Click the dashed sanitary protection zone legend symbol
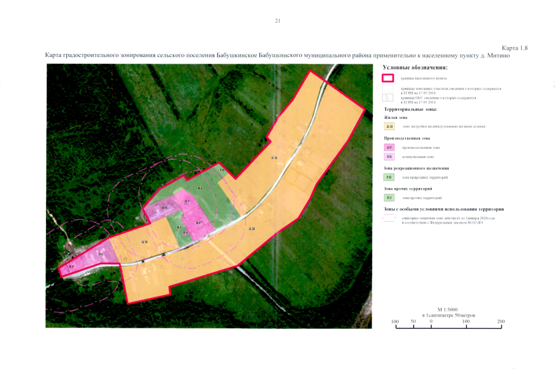This screenshot has width=555, height=392. 388,218
